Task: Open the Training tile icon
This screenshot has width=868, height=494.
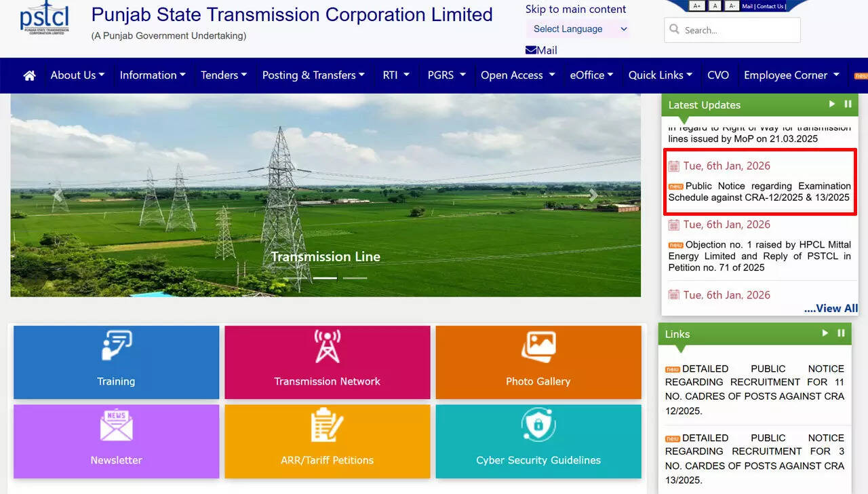Action: coord(116,345)
